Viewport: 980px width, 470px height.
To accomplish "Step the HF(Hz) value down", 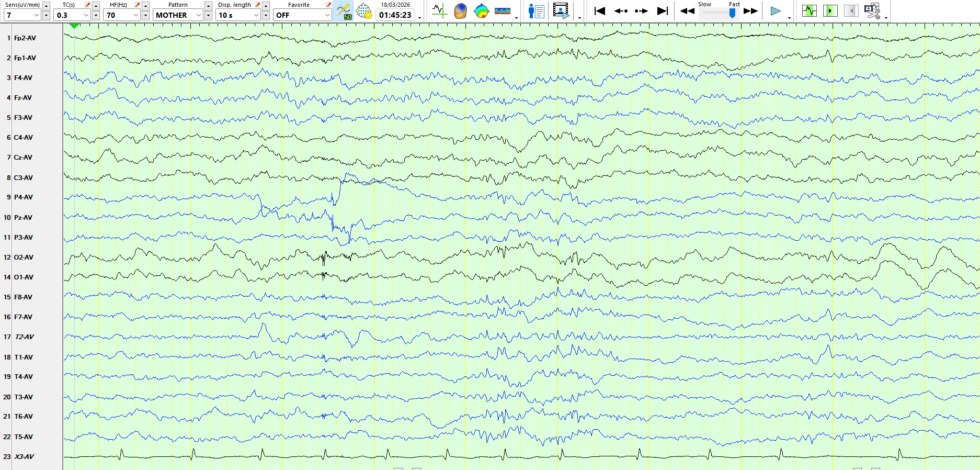I will [x=145, y=16].
